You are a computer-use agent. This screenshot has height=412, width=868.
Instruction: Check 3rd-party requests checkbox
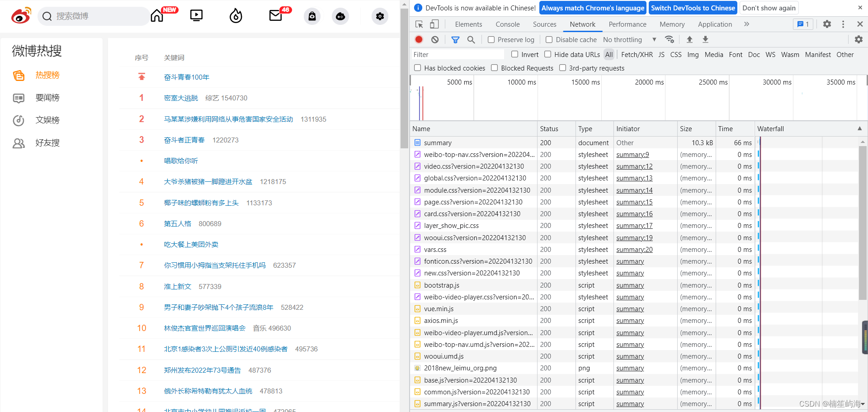click(x=563, y=68)
